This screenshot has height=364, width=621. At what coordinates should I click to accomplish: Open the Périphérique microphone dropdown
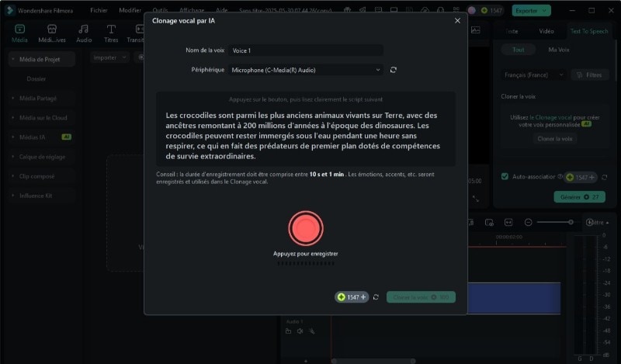coord(305,70)
